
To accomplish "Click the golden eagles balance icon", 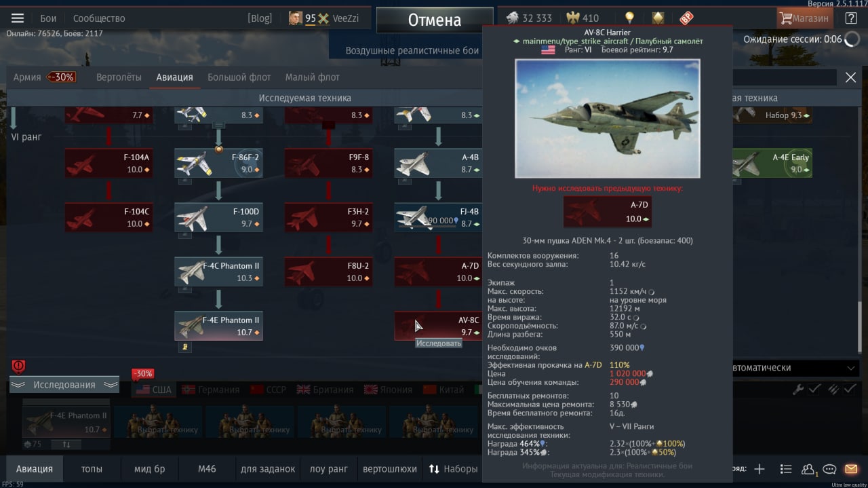I will (574, 18).
